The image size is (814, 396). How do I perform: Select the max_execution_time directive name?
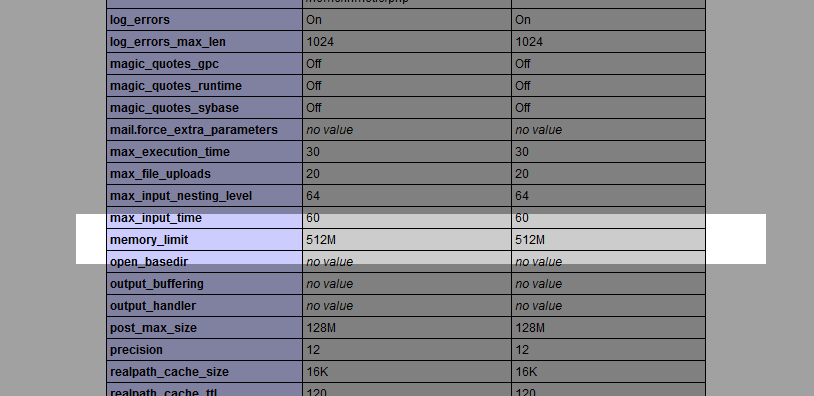(x=170, y=152)
